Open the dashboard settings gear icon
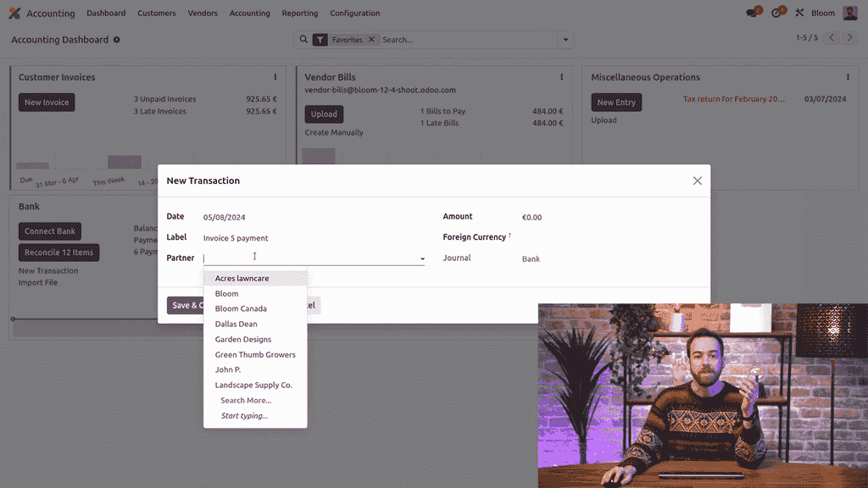The image size is (868, 488). tap(117, 40)
